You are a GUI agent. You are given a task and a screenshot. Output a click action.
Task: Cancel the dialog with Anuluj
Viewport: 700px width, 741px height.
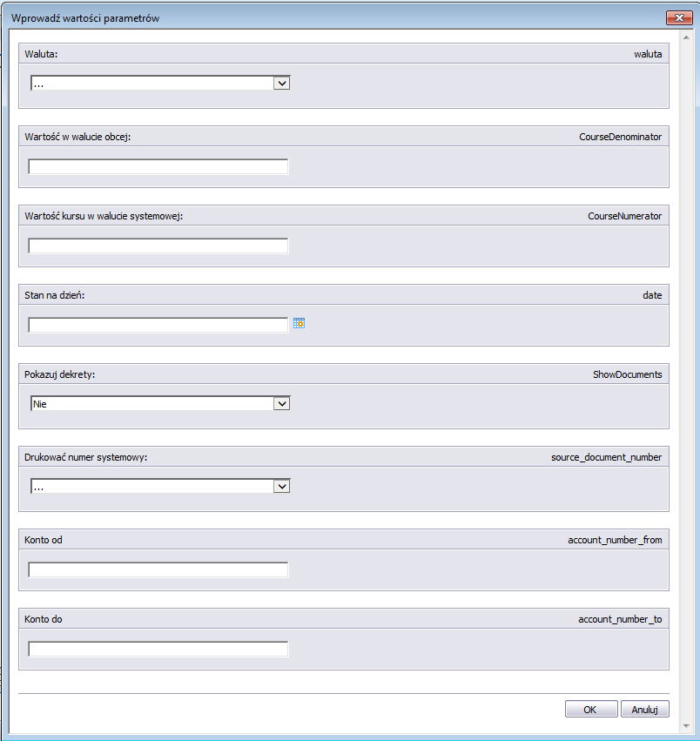point(644,709)
